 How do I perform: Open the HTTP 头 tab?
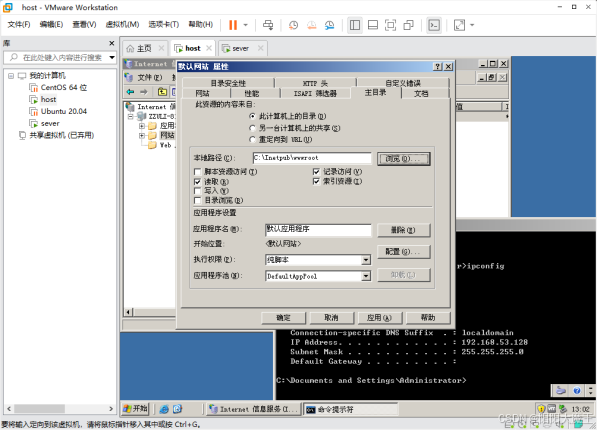tap(315, 83)
